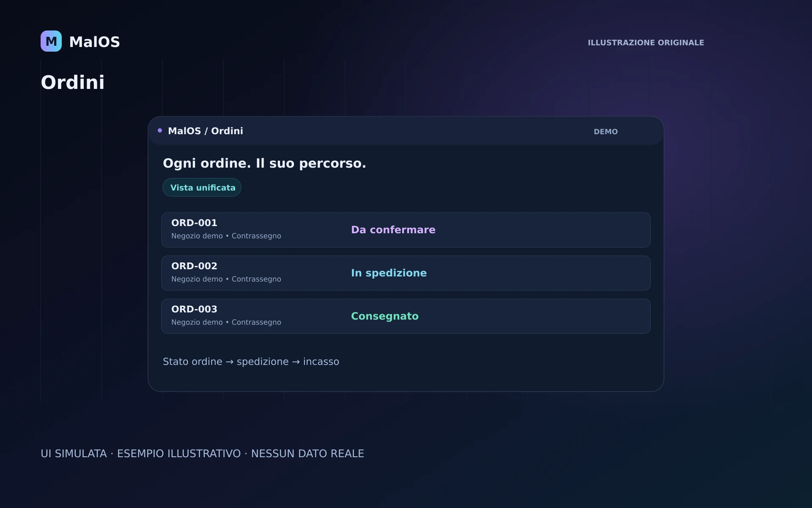The width and height of the screenshot is (812, 508).
Task: Click the DEMO label
Action: point(606,132)
